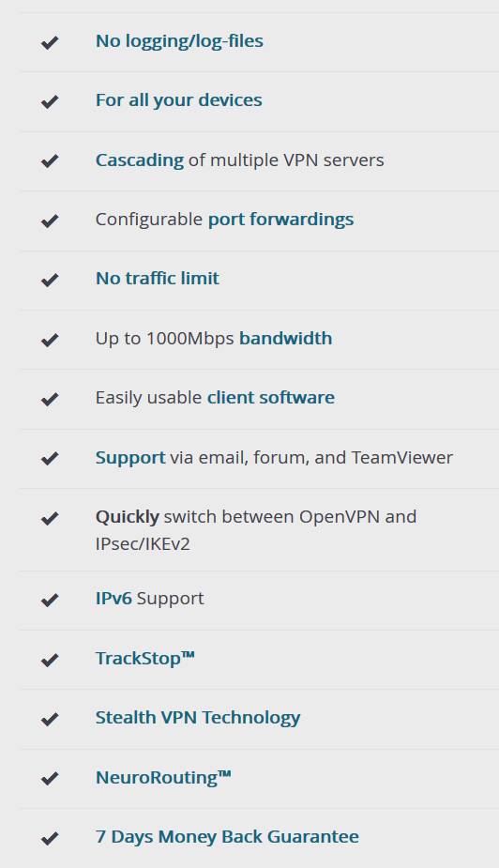Viewport: 499px width, 868px height.
Task: Click the checkmark next to For all your devices
Action: pyautogui.click(x=50, y=102)
